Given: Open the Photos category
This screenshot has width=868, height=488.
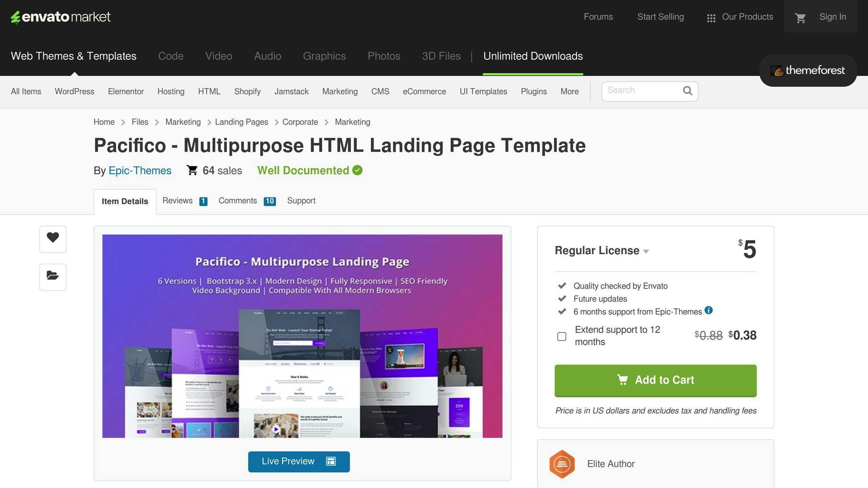Looking at the screenshot, I should 384,56.
